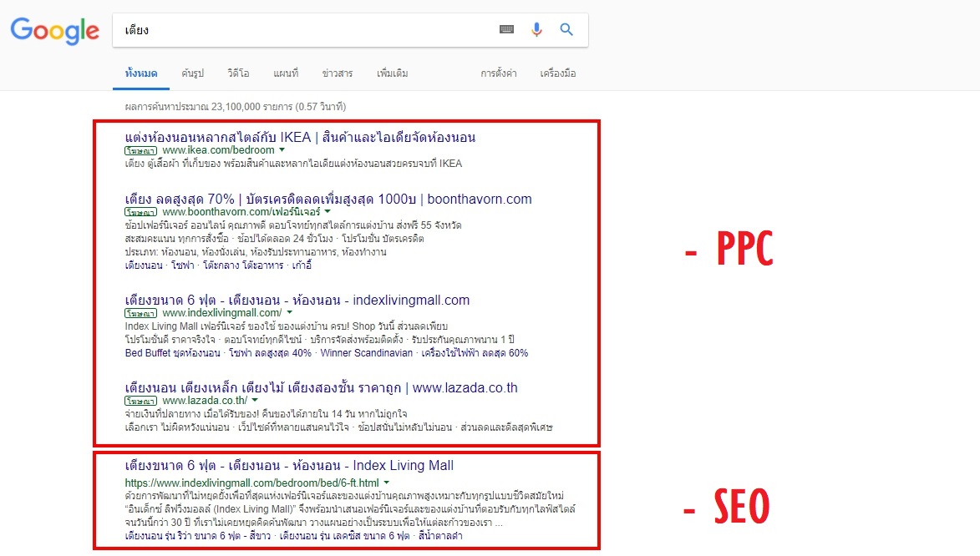
Task: Click the description line starting Index Living Mall เฟอร์นิเจอร์
Action: coord(287,326)
